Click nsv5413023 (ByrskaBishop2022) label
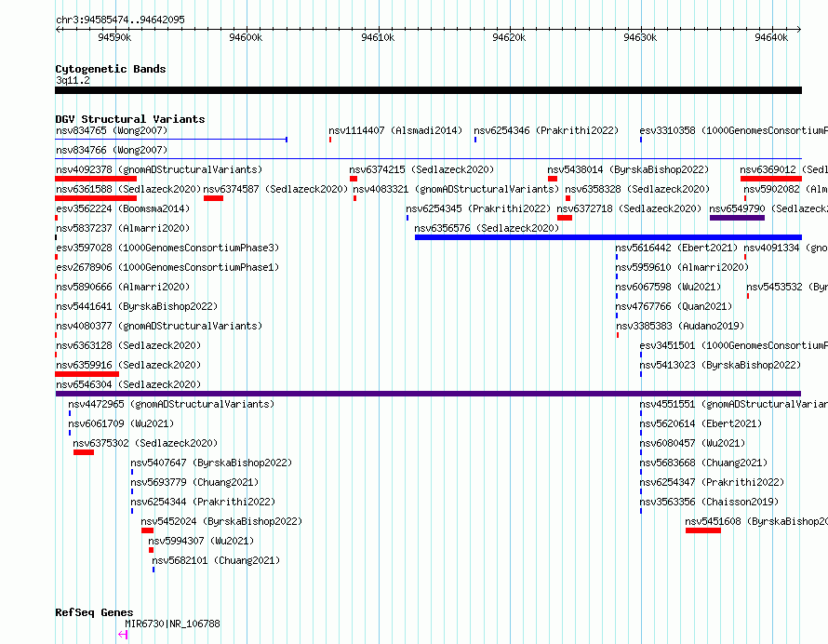The width and height of the screenshot is (828, 644). (720, 365)
